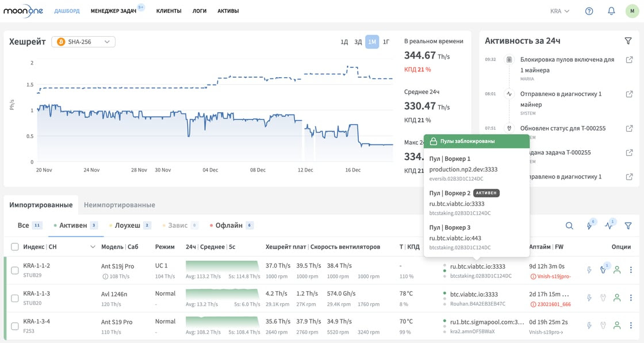Click lightning icon in KRA-1-3-4 row
644x343 pixels.
pyautogui.click(x=589, y=325)
